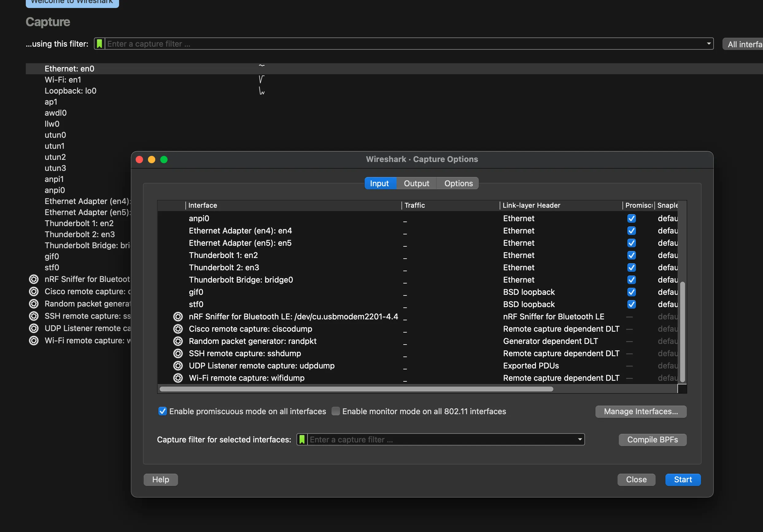
Task: Click gear icon beside nRF Sniffer in dialog
Action: (x=178, y=317)
